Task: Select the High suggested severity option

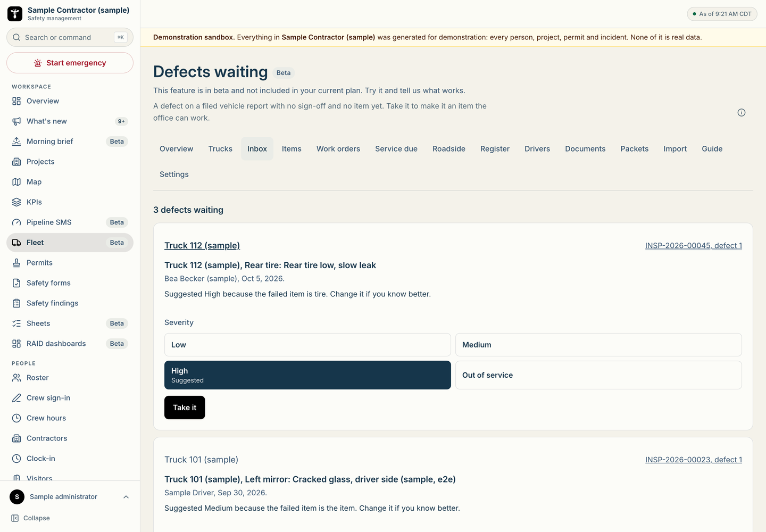Action: 307,375
